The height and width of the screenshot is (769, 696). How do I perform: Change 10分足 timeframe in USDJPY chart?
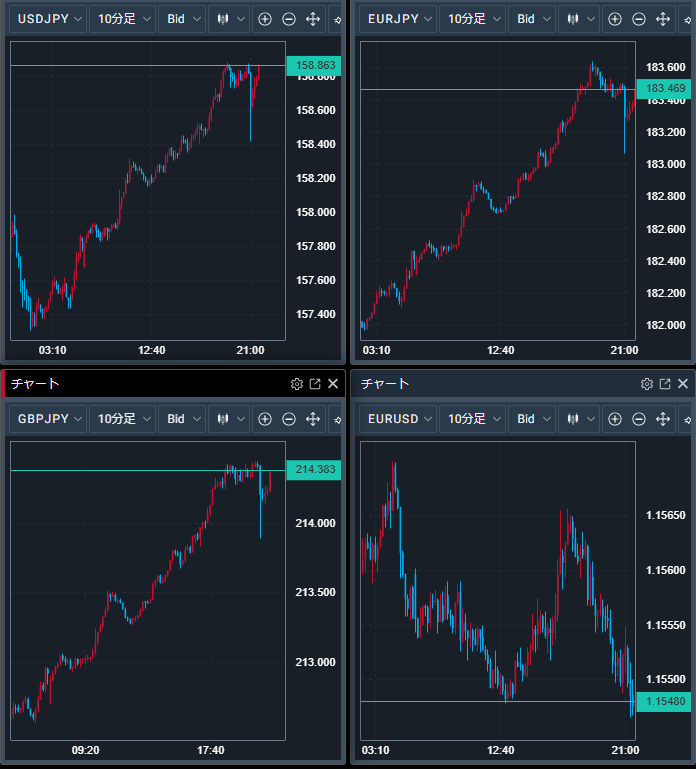(123, 19)
